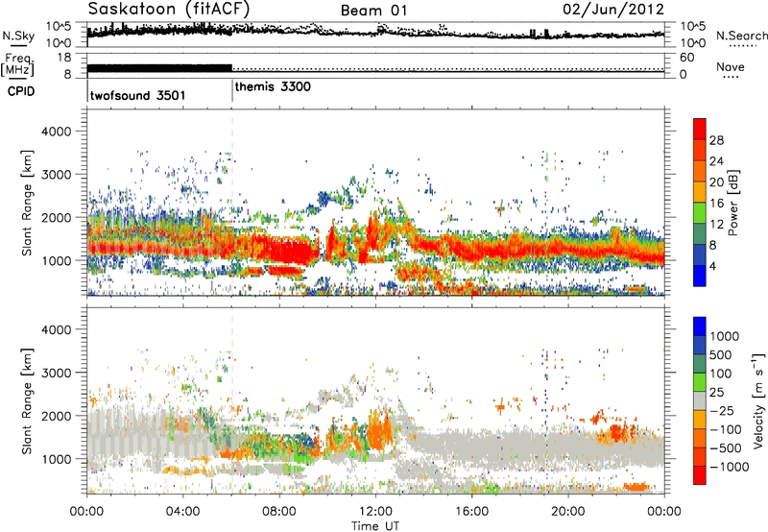Click the '16' tick on power colorbar

point(716,204)
